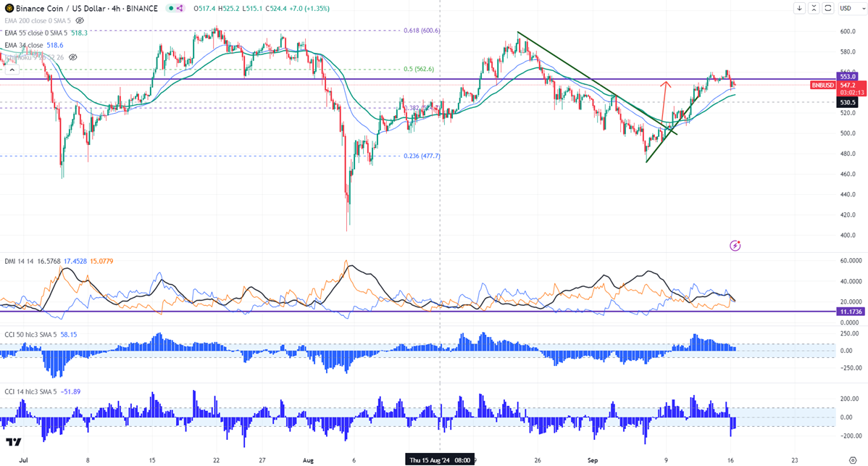Click the 600.0 price scale value

pos(848,32)
